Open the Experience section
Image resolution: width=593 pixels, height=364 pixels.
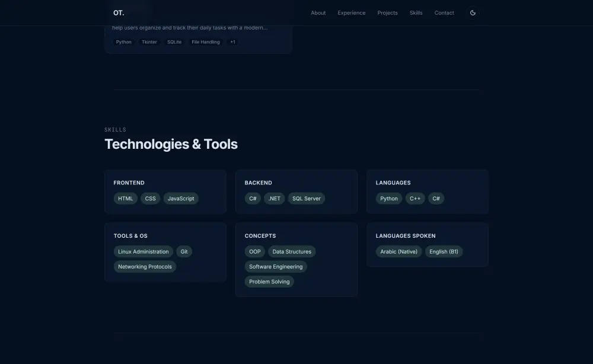coord(351,12)
